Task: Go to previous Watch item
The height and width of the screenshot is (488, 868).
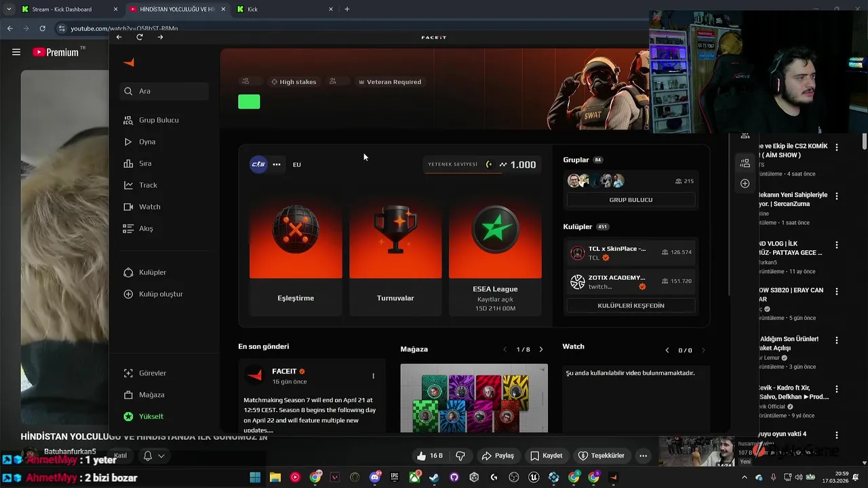Action: (667, 350)
